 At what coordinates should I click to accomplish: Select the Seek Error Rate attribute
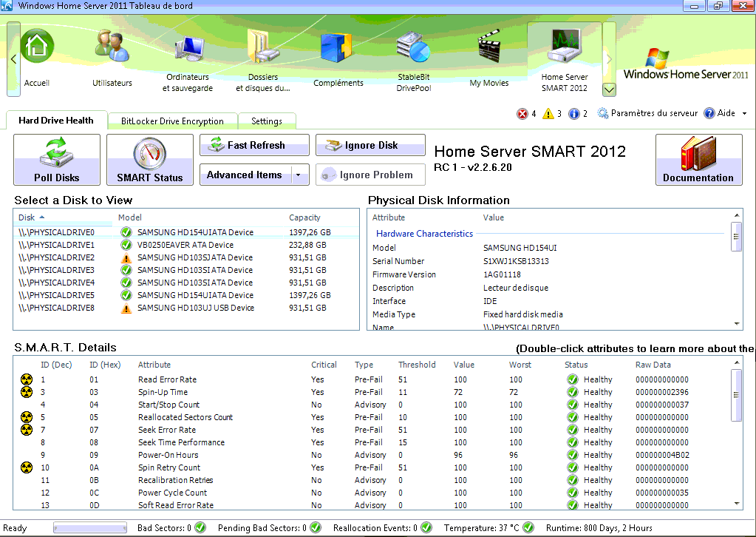[x=167, y=430]
